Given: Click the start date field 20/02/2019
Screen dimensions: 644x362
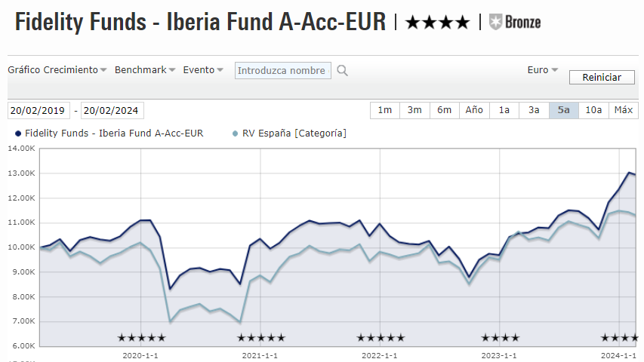Looking at the screenshot, I should [x=39, y=110].
